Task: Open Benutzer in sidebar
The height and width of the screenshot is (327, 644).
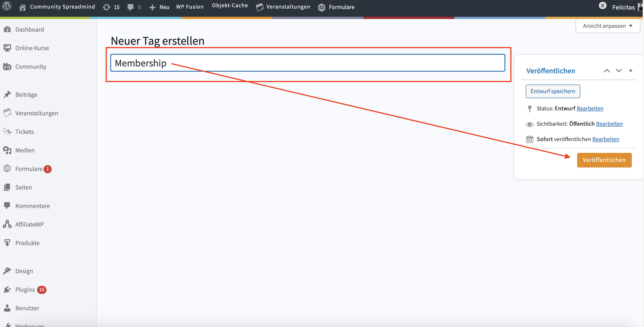Action: click(x=27, y=308)
